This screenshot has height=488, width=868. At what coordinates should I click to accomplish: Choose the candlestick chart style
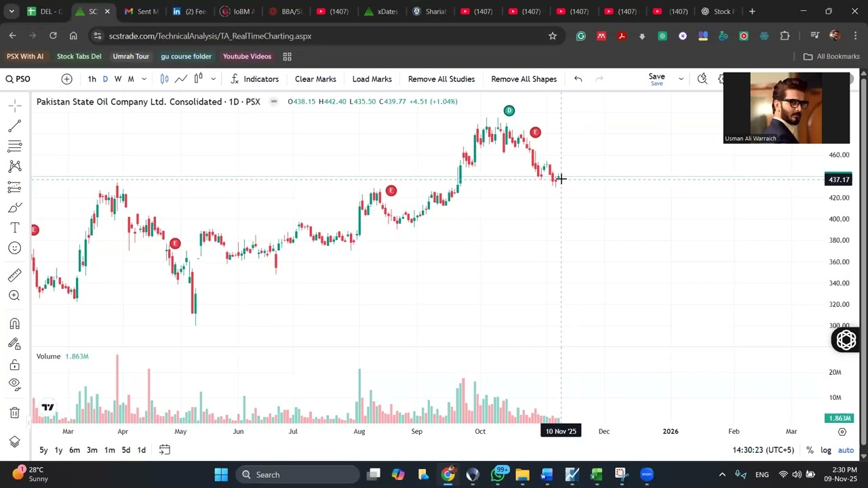[x=164, y=79]
